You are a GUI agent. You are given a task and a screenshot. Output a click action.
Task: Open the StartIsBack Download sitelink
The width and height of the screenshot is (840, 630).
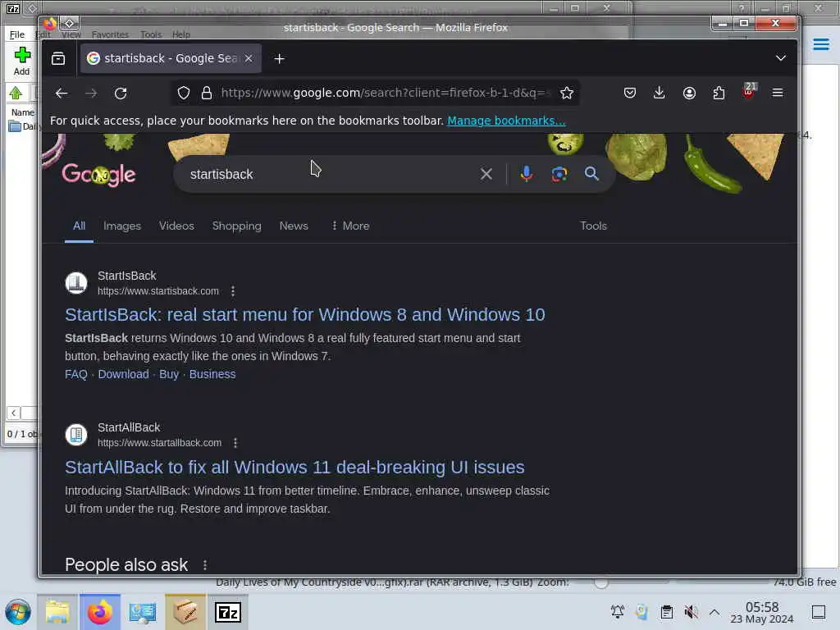pyautogui.click(x=123, y=374)
